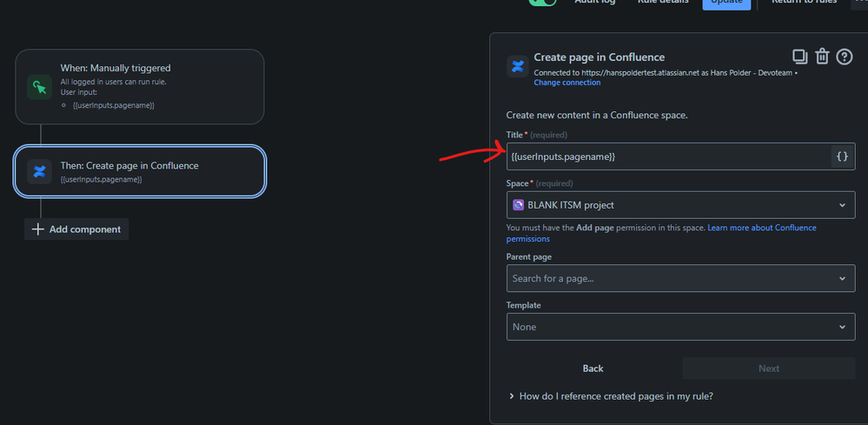Viewport: 868px width, 425px height.
Task: Click the Template label
Action: pos(523,305)
